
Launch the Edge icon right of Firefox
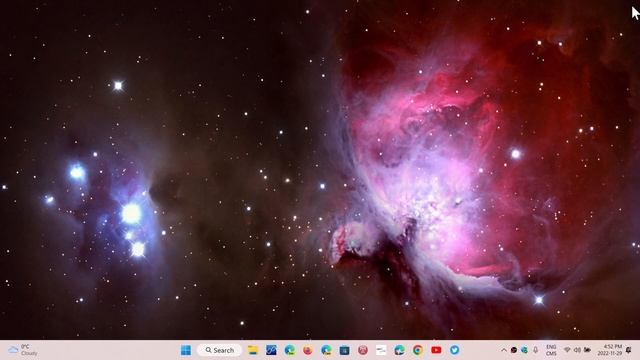[326, 350]
